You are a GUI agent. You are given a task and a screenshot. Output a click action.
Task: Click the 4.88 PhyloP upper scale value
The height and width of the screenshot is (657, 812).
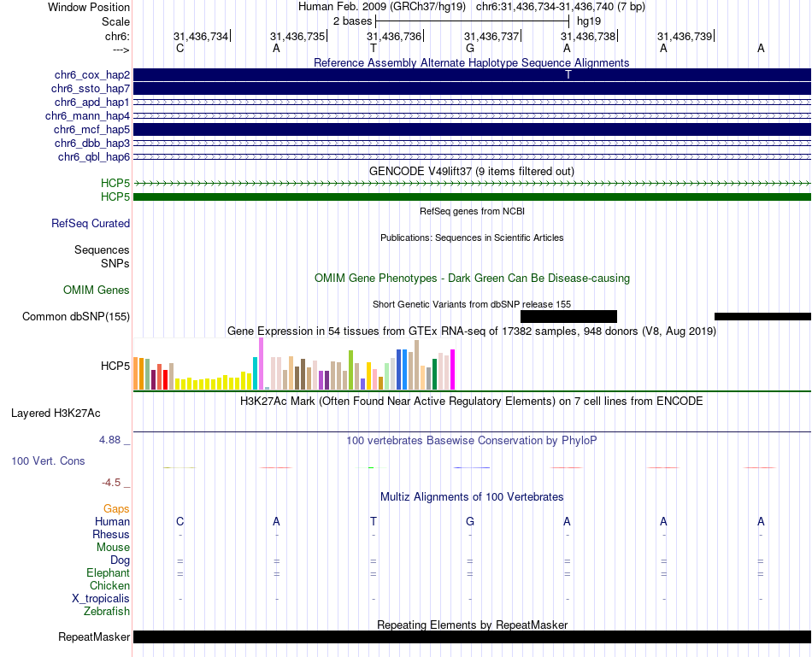[109, 440]
